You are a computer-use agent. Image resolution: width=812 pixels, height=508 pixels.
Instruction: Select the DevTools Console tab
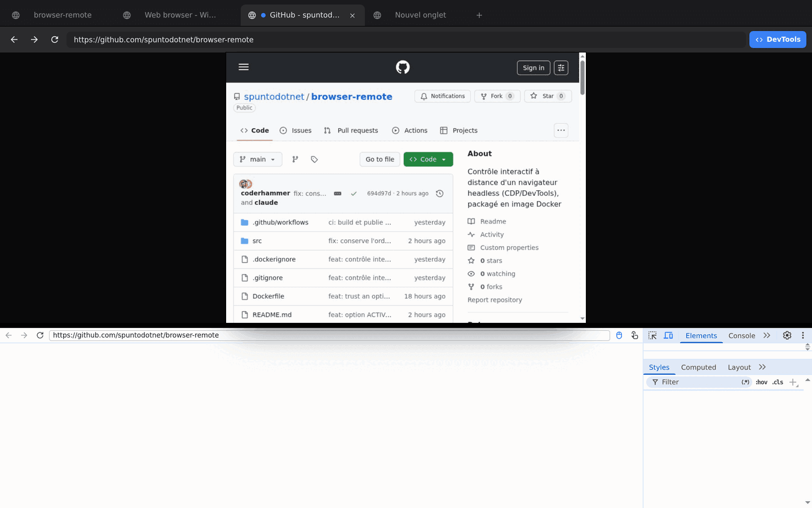pos(742,335)
